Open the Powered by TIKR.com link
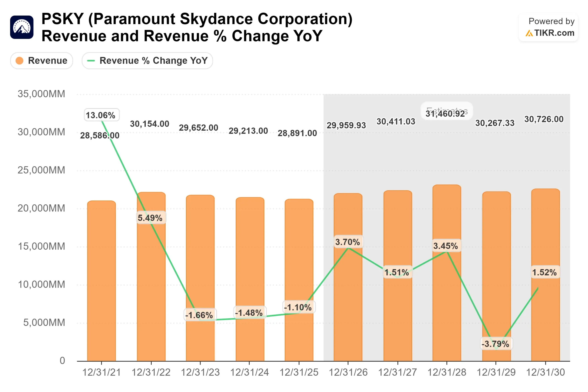 (548, 27)
